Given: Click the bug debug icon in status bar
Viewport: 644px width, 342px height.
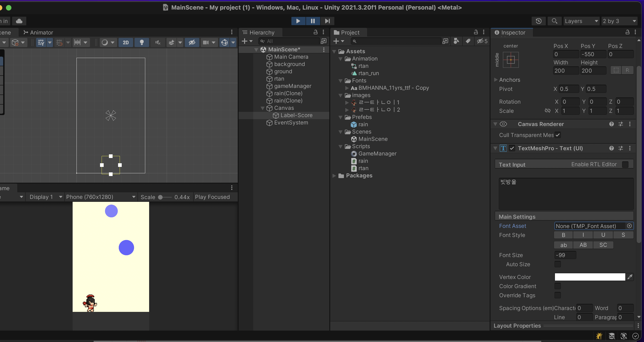Looking at the screenshot, I should click(x=599, y=336).
